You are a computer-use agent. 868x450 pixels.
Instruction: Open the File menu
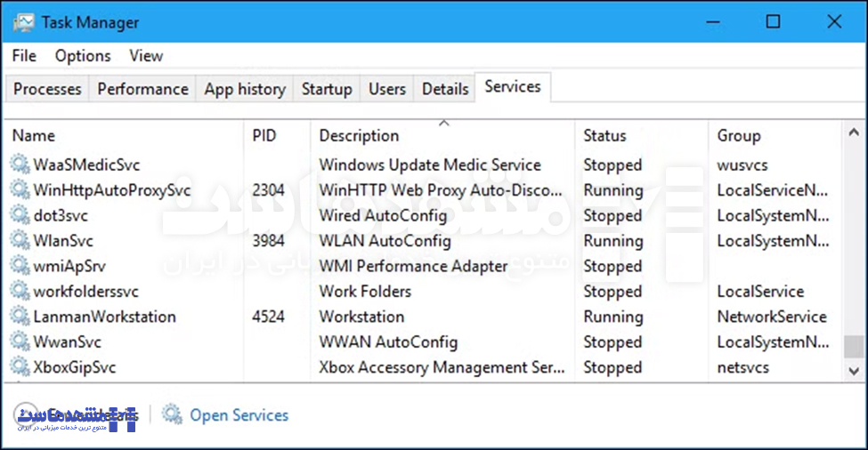click(x=24, y=56)
